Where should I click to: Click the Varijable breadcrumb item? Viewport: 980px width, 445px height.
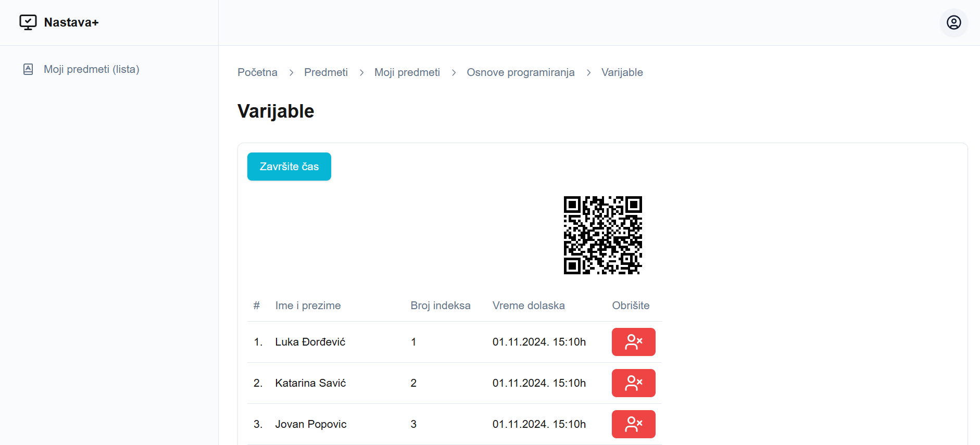[x=622, y=72]
